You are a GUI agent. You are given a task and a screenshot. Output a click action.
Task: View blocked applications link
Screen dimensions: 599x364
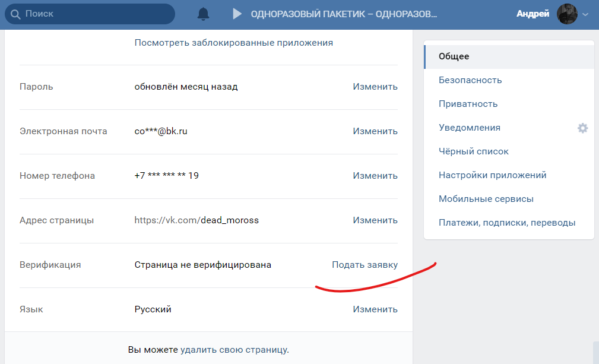click(234, 43)
